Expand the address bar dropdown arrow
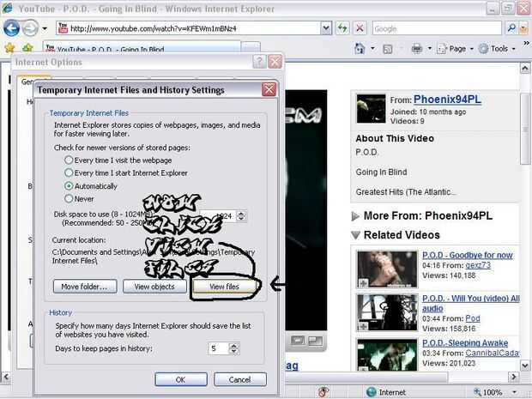Viewport: 532px width, 399px height. 326,28
